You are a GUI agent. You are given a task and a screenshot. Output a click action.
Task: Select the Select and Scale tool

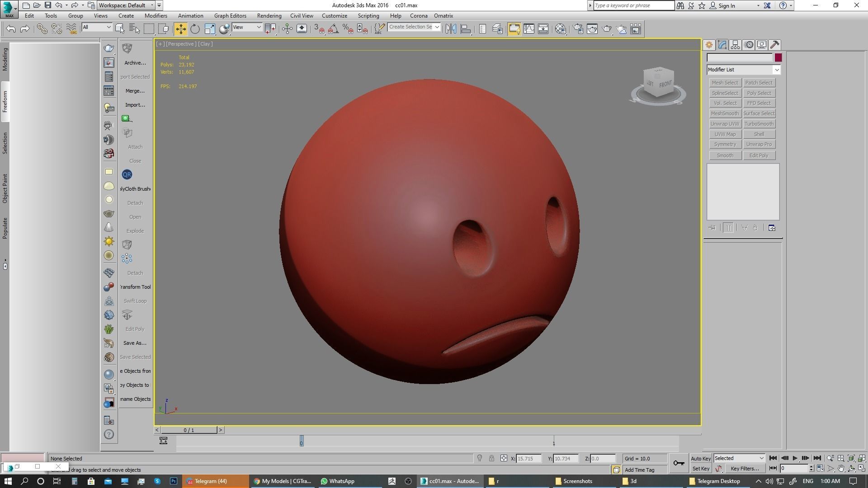(x=210, y=29)
